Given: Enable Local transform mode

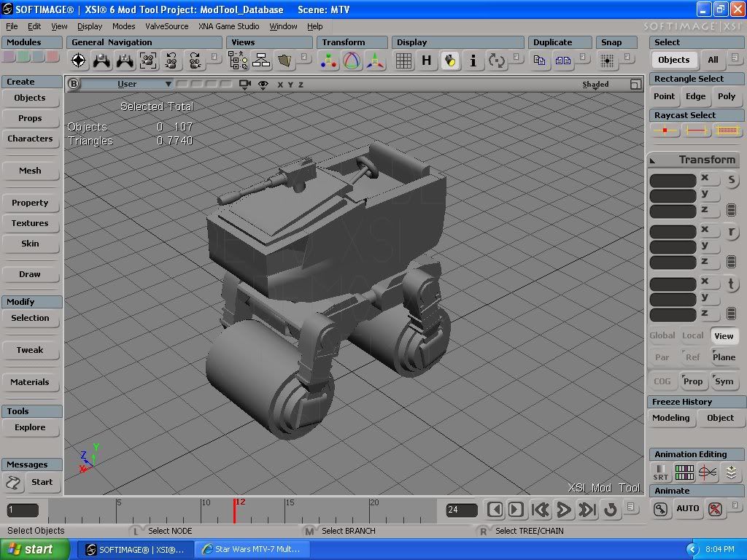Looking at the screenshot, I should [693, 335].
